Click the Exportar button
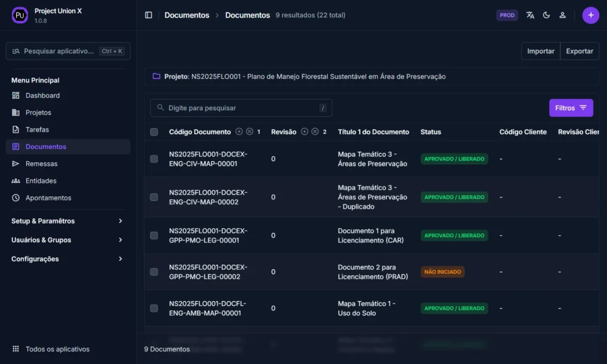Screen dimensions: 607x364 (579, 51)
